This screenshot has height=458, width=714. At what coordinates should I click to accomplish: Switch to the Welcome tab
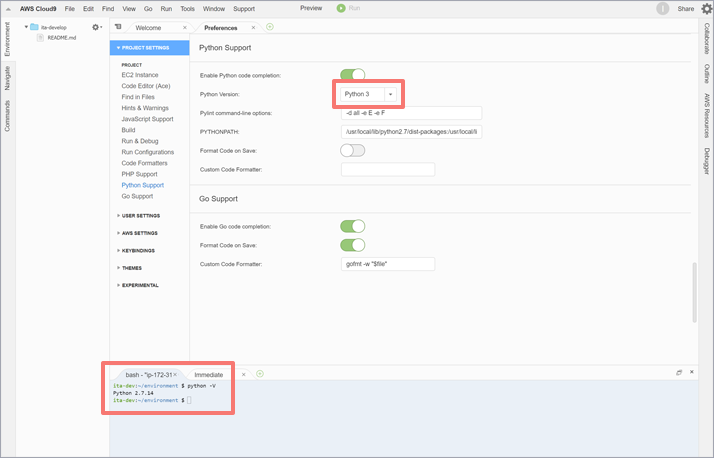coord(148,28)
